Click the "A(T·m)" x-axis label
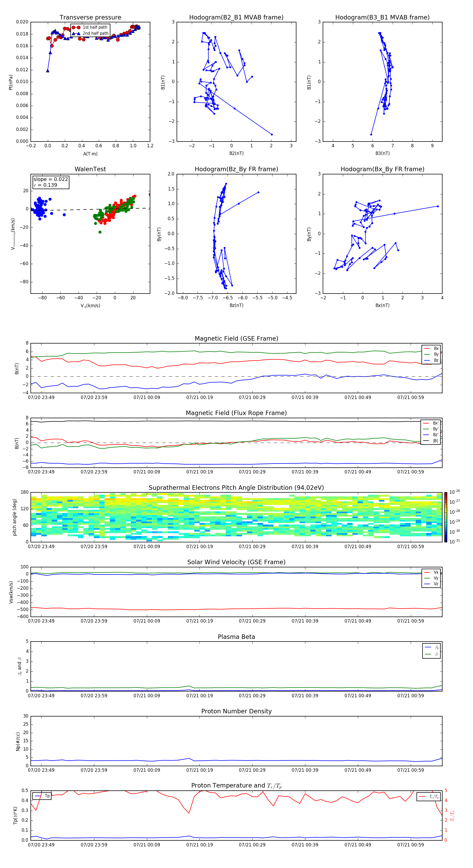The image size is (473, 868). point(90,154)
